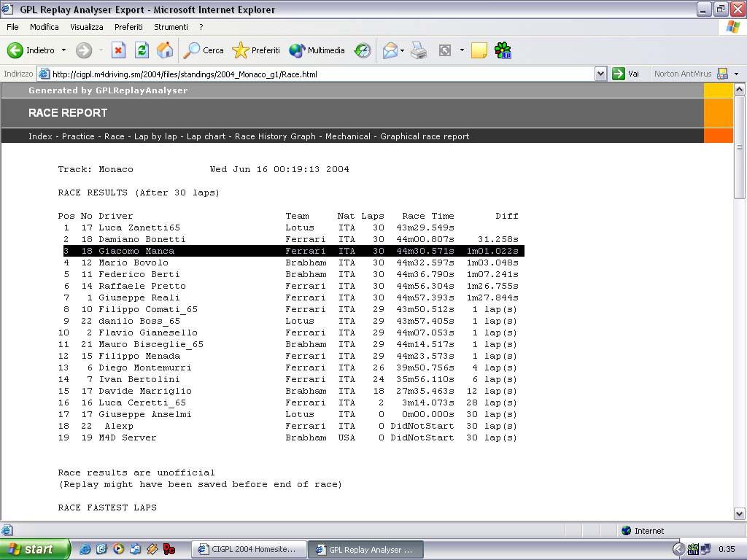Image resolution: width=747 pixels, height=560 pixels.
Task: Open the Index link
Action: [41, 136]
